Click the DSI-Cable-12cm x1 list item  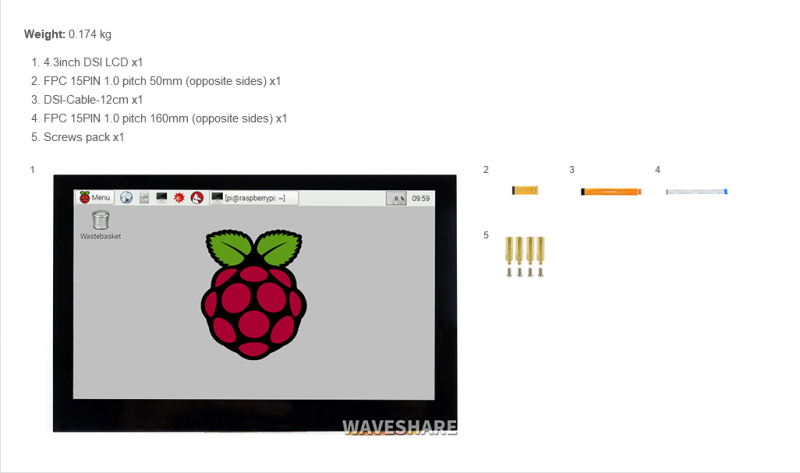pos(93,99)
